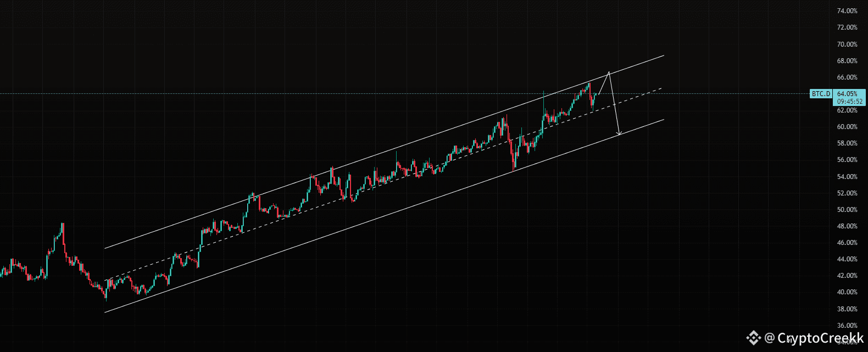Click the 70.00% price axis label
The height and width of the screenshot is (352, 868).
click(x=847, y=44)
